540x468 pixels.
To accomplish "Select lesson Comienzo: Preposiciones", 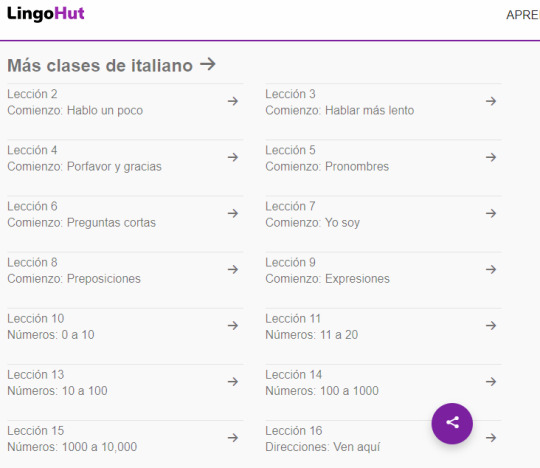I will (x=74, y=279).
